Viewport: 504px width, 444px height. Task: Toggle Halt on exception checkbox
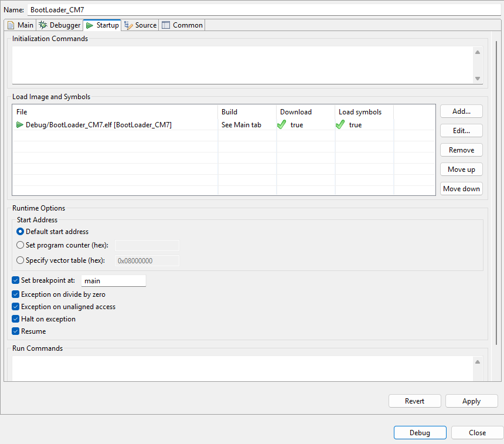(x=15, y=319)
